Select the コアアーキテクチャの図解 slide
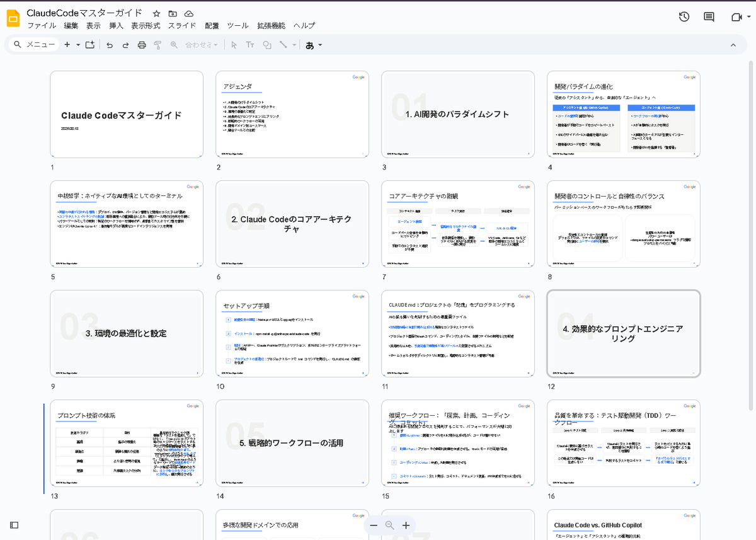This screenshot has height=540, width=756. click(458, 224)
